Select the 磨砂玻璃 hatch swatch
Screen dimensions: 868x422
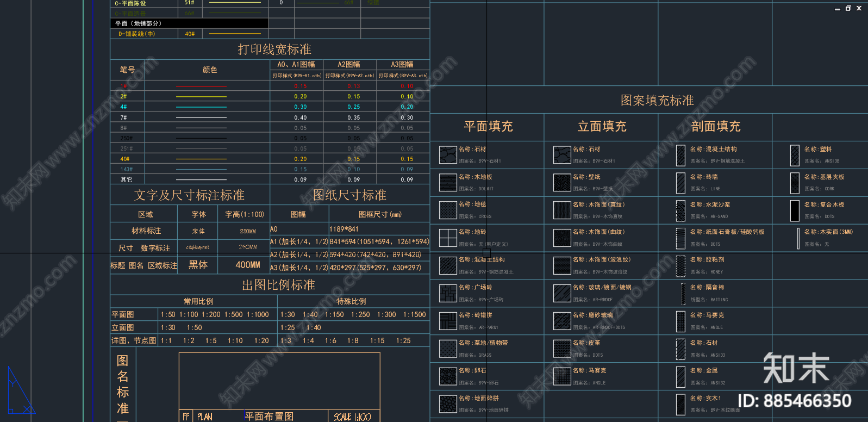click(562, 321)
